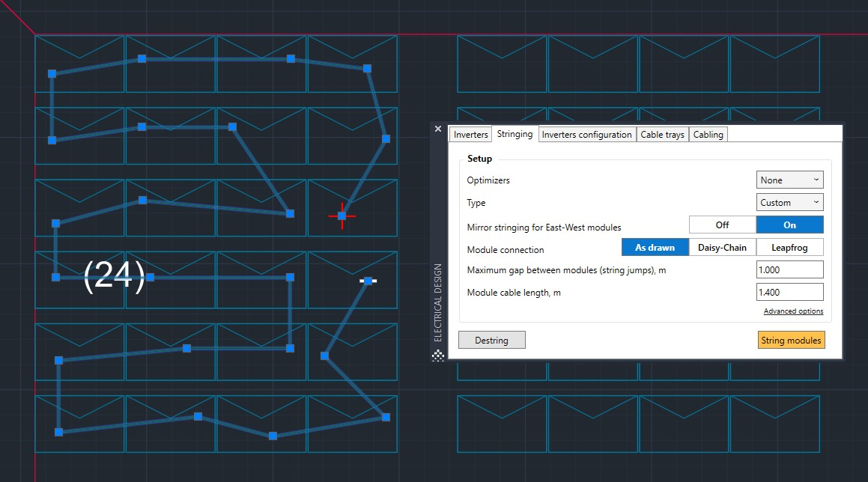Close the Electrical Design panel

point(438,129)
